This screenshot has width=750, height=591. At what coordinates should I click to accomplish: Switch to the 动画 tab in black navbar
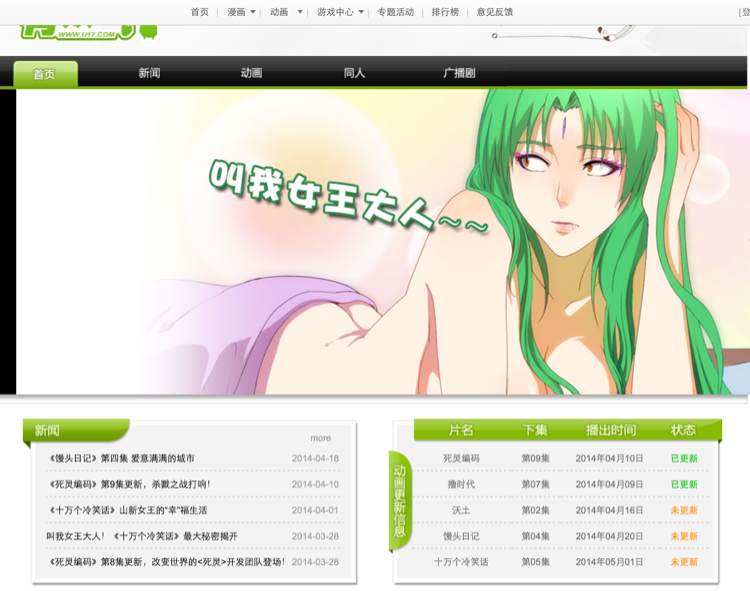[251, 73]
